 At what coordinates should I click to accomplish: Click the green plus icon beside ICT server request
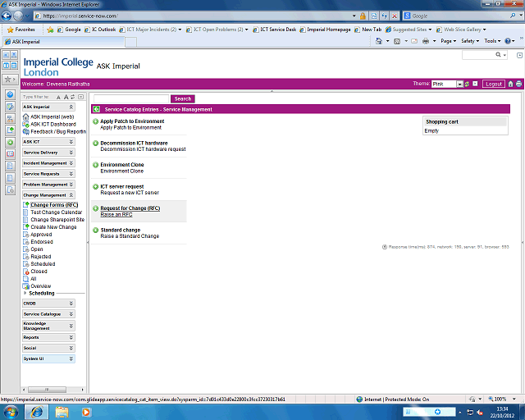pyautogui.click(x=96, y=186)
